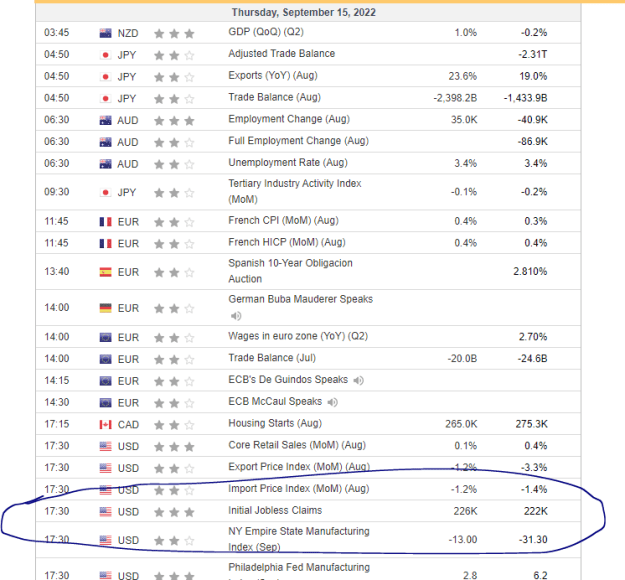
Task: Click the star rating in the Employment Change row
Action: tap(174, 120)
